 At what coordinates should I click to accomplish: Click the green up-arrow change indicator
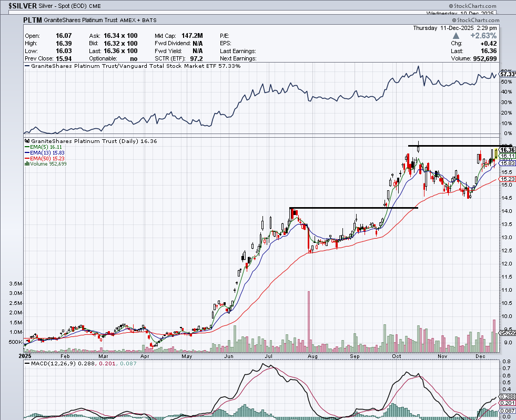(456, 36)
